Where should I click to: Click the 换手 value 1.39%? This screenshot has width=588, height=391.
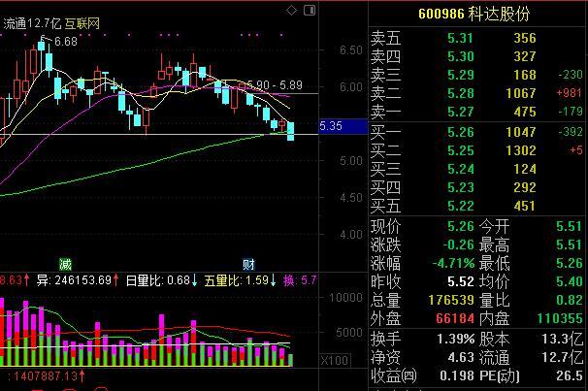(x=456, y=340)
